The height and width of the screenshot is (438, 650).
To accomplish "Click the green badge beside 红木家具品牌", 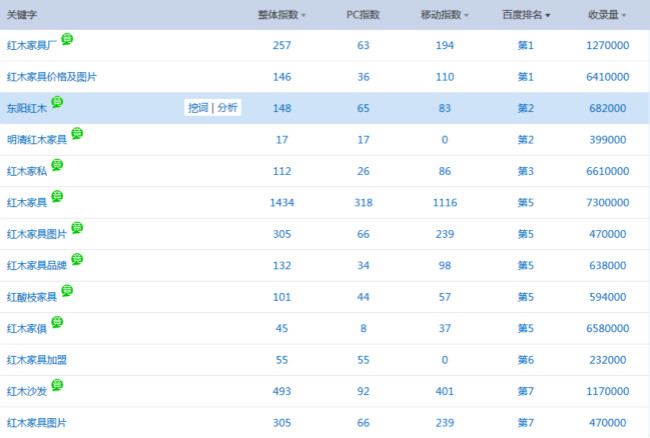I will click(77, 259).
